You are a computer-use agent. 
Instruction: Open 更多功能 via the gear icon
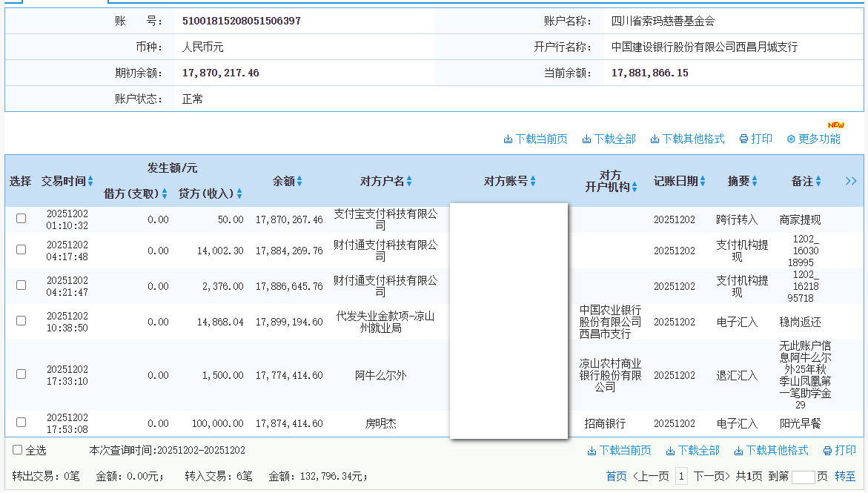point(791,139)
